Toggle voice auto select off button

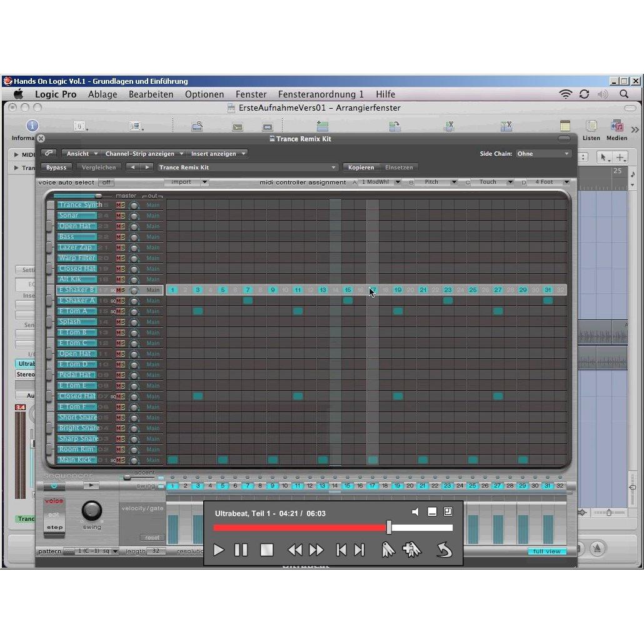click(106, 183)
